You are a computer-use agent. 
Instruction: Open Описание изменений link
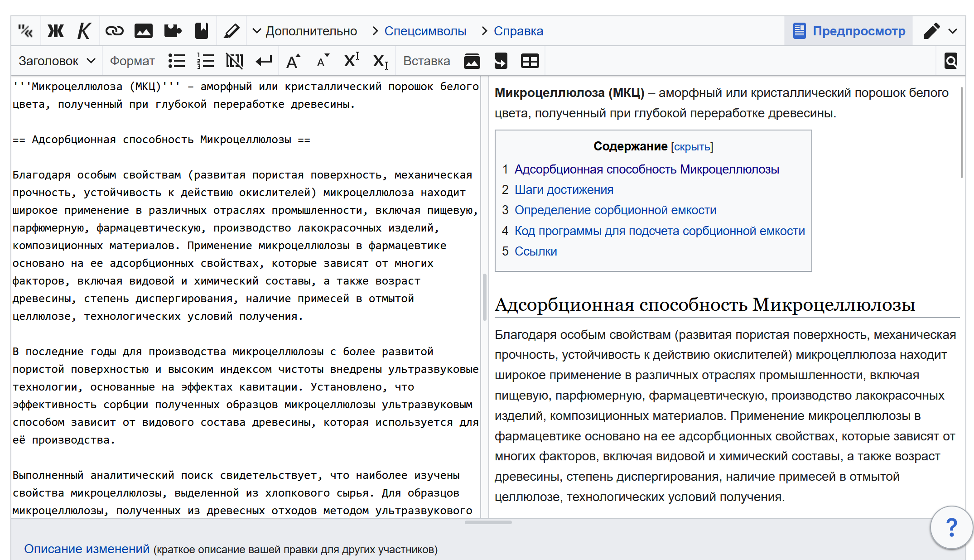pyautogui.click(x=87, y=549)
